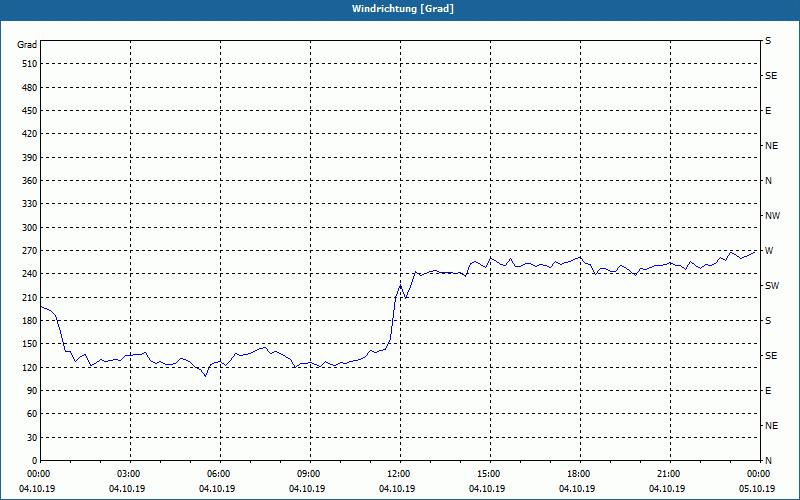Click the 210 y-axis label
The height and width of the screenshot is (500, 800).
tap(30, 297)
